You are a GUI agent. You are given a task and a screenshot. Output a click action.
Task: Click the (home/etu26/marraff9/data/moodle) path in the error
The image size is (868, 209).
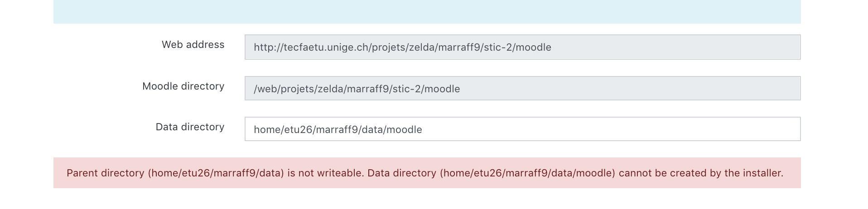pos(527,173)
